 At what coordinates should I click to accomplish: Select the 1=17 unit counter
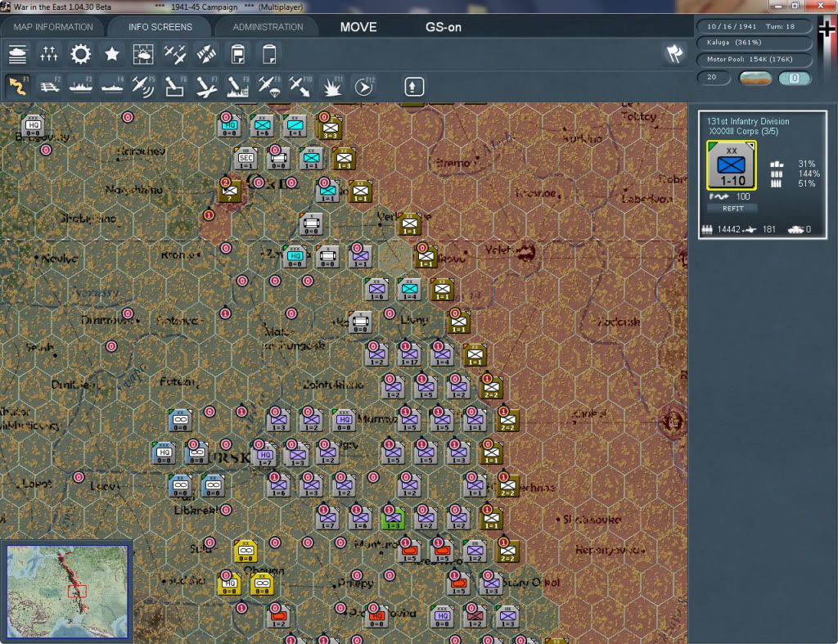[409, 355]
